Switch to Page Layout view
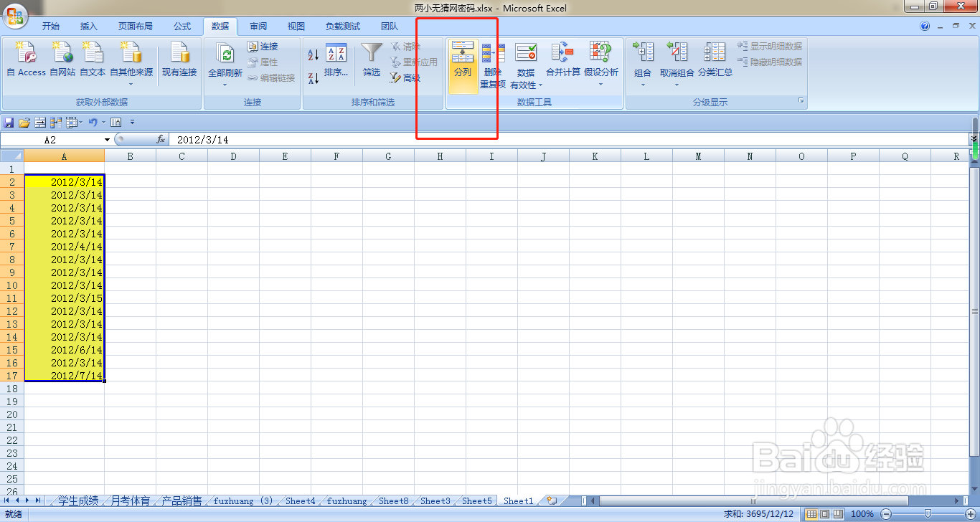Viewport: 980px width, 522px height. coord(825,513)
